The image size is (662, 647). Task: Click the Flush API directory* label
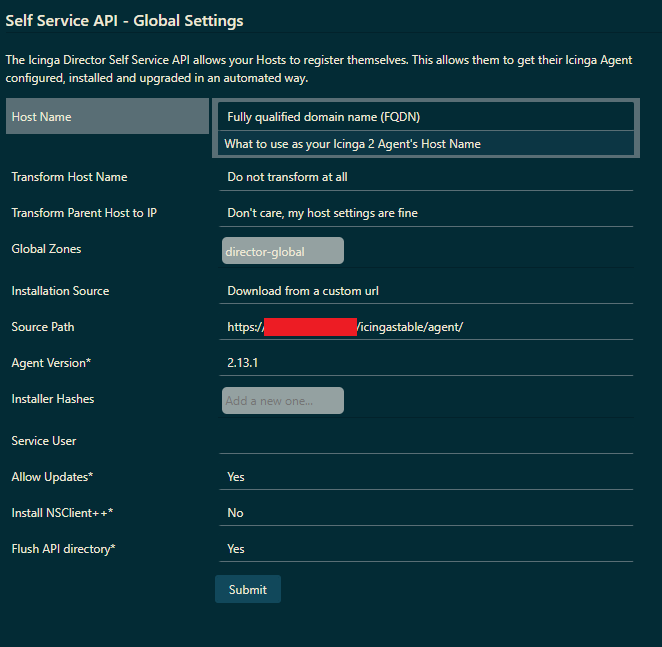point(63,549)
